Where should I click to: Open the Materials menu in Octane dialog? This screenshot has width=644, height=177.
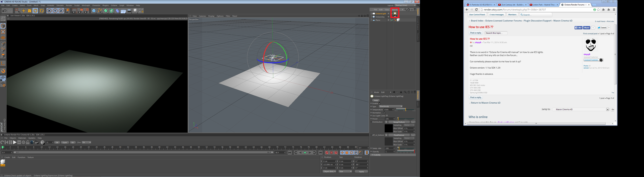22,138
